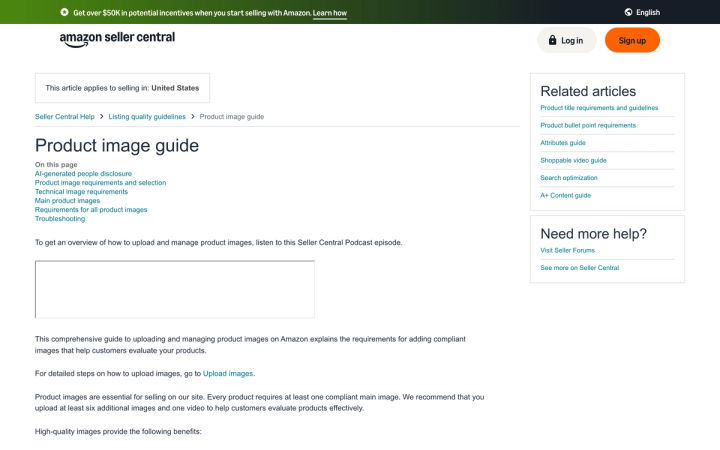
Task: Click See more on Seller Central
Action: pyautogui.click(x=579, y=268)
